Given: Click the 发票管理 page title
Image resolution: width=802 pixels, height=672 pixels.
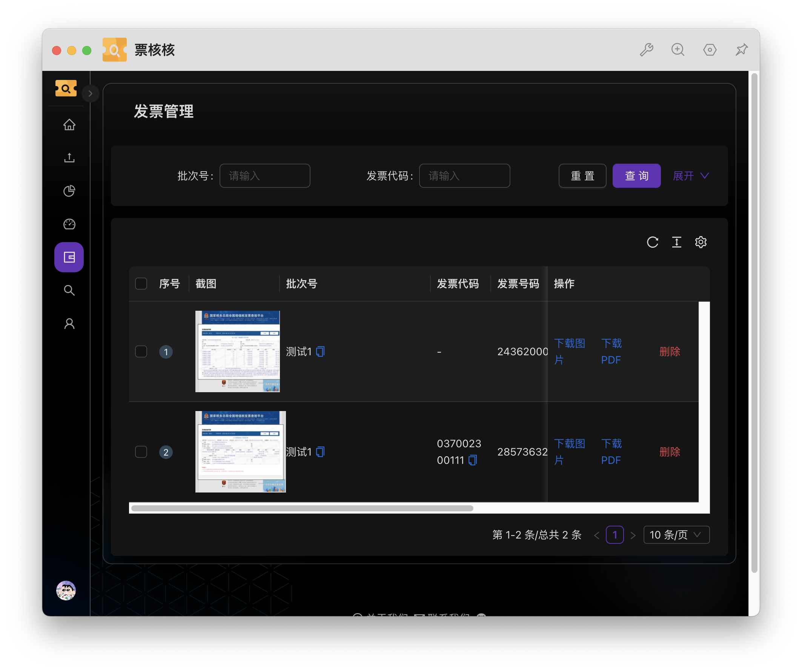Looking at the screenshot, I should pyautogui.click(x=163, y=112).
